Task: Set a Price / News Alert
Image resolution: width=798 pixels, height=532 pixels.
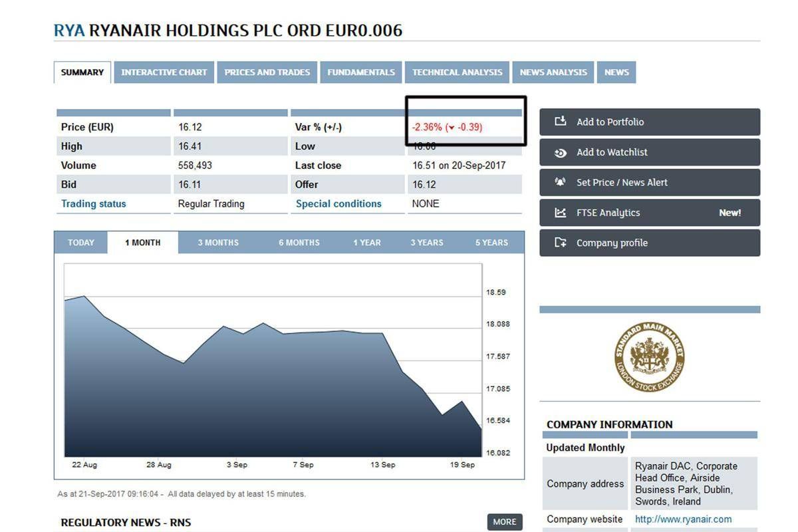Action: pyautogui.click(x=650, y=182)
